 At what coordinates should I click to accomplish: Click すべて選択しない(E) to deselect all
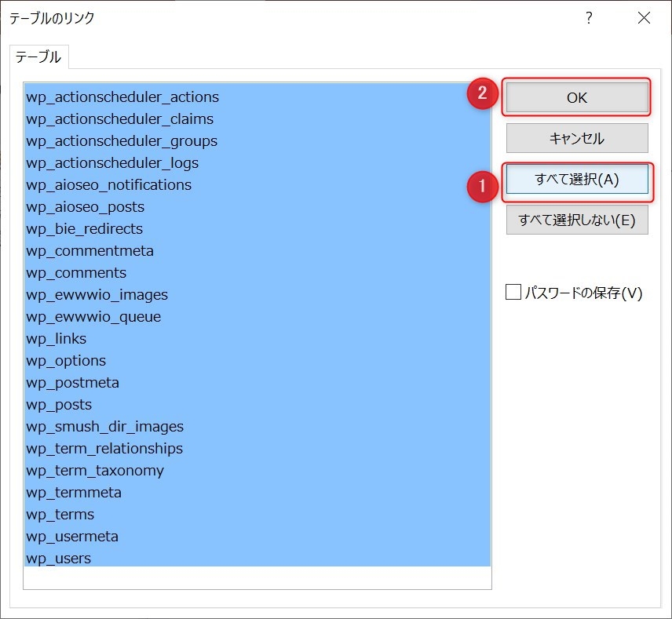coord(577,220)
